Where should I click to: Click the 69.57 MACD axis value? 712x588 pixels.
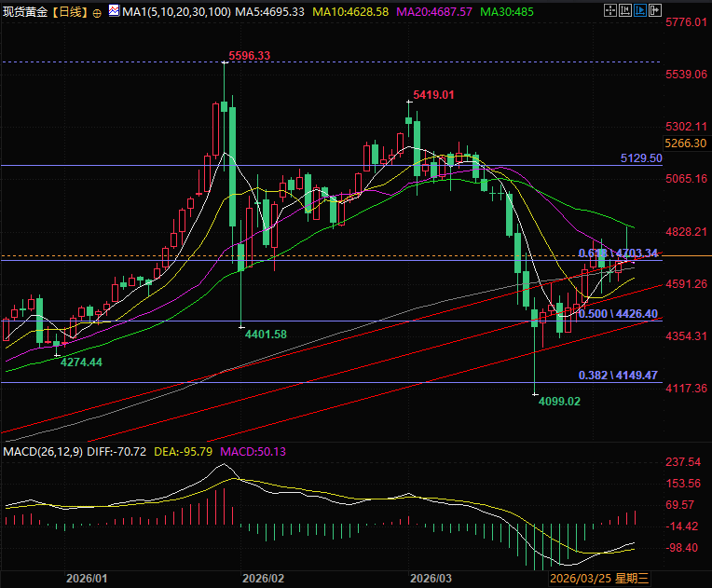679,505
